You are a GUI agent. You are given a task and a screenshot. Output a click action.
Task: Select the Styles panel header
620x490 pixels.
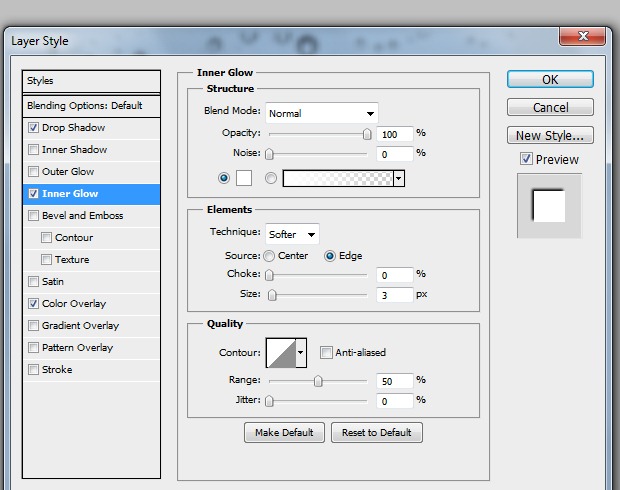coord(91,81)
